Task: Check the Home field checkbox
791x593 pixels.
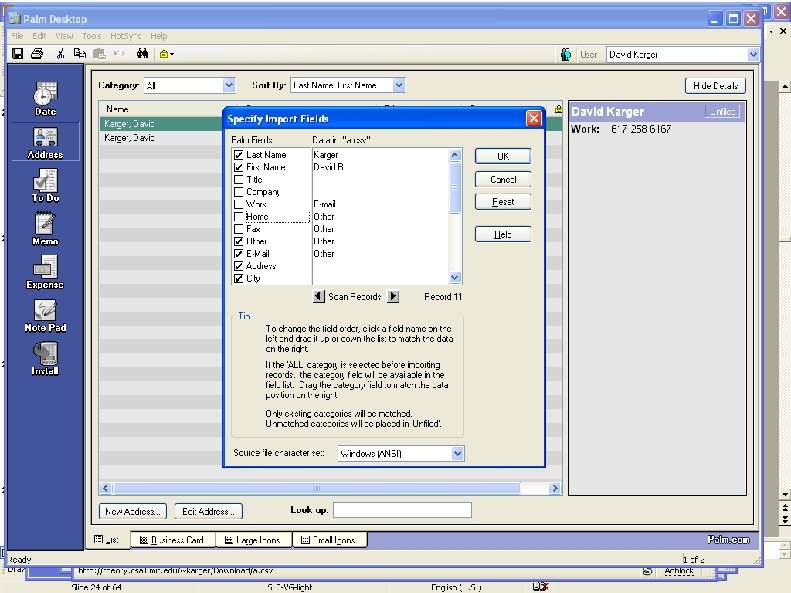Action: tap(239, 216)
